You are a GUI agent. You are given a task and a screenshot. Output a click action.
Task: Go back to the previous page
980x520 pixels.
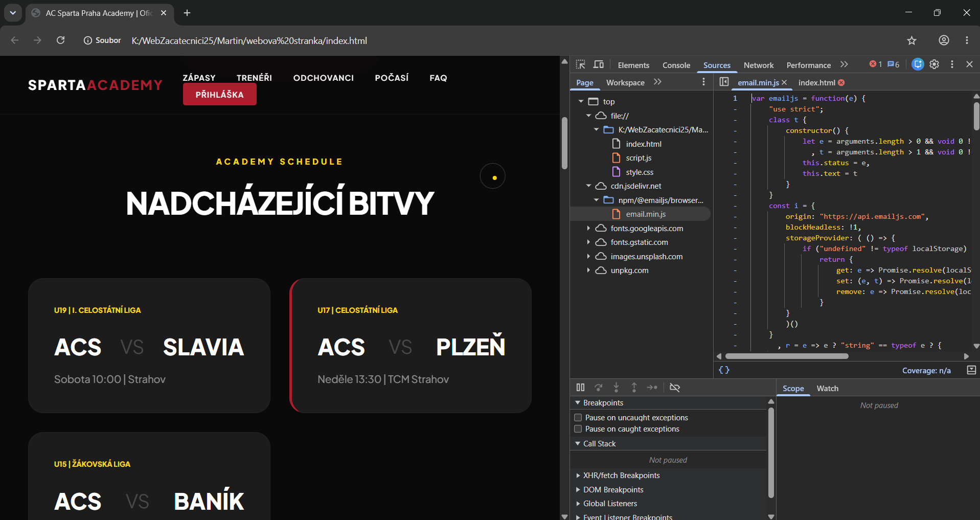(x=14, y=40)
